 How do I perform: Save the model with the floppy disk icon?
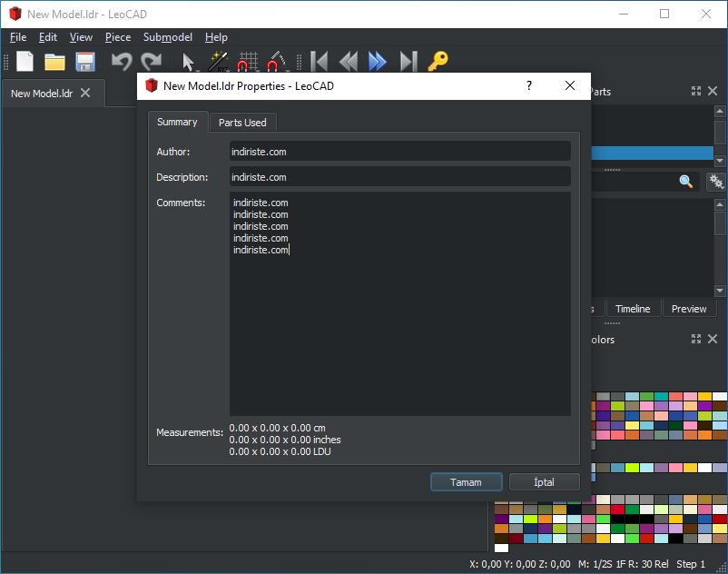85,62
